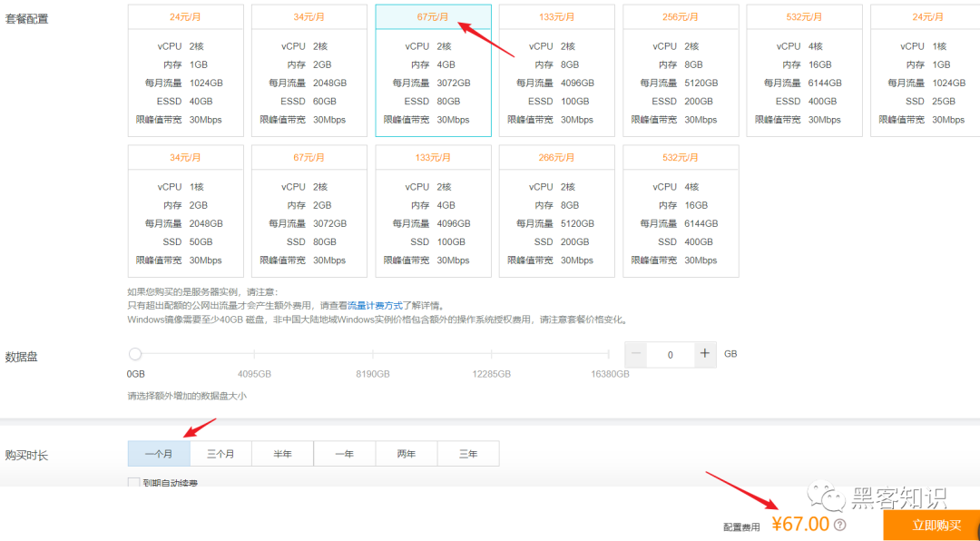Choose 三年 as purchase duration
980x541 pixels.
pyautogui.click(x=468, y=454)
